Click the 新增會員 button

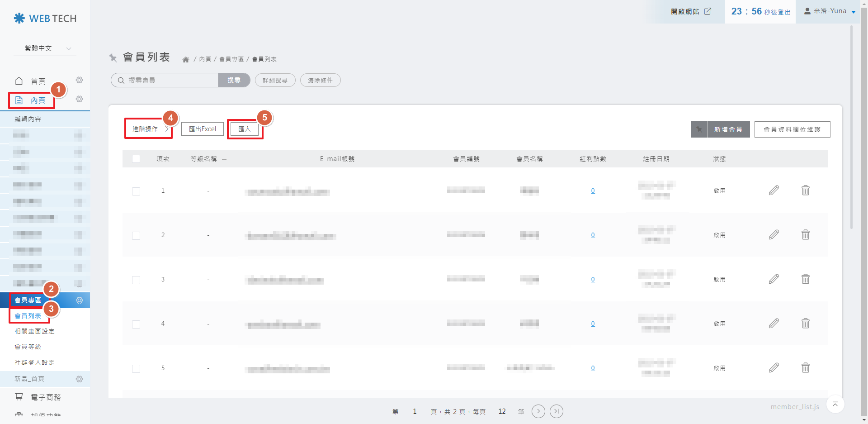tap(727, 129)
